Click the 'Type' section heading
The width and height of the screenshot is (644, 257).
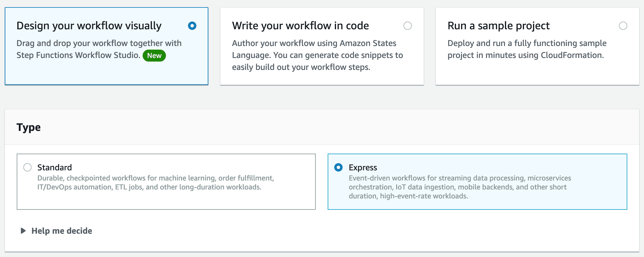(29, 127)
